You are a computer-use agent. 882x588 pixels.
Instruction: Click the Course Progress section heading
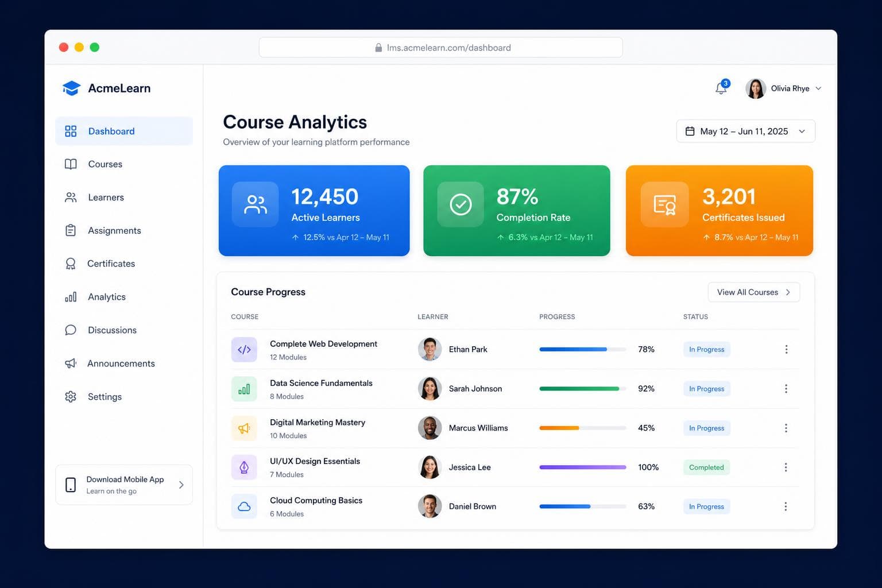click(268, 292)
